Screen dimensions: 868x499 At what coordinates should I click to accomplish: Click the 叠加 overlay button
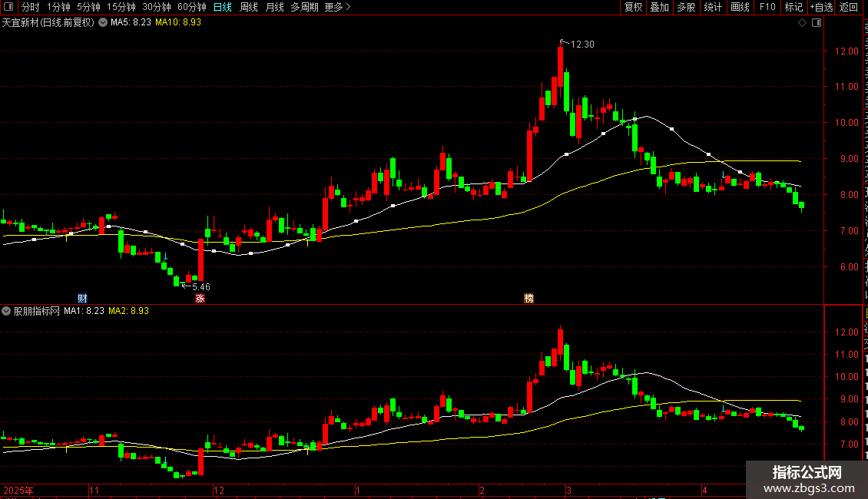click(x=659, y=7)
